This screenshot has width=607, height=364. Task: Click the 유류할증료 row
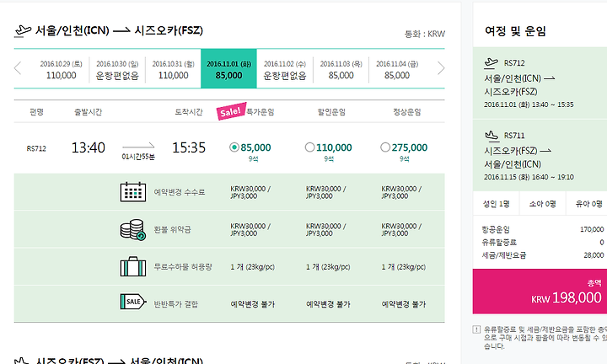coord(543,242)
